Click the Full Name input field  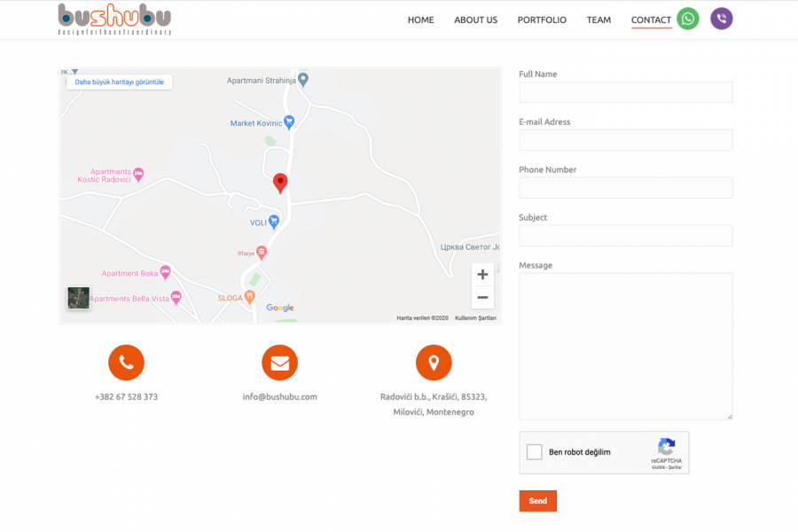[x=625, y=92]
